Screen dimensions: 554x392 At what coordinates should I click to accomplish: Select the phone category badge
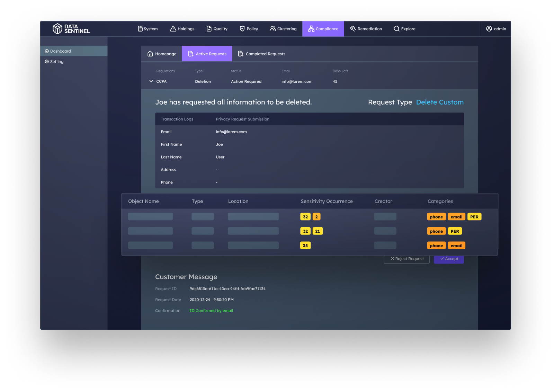click(x=436, y=216)
